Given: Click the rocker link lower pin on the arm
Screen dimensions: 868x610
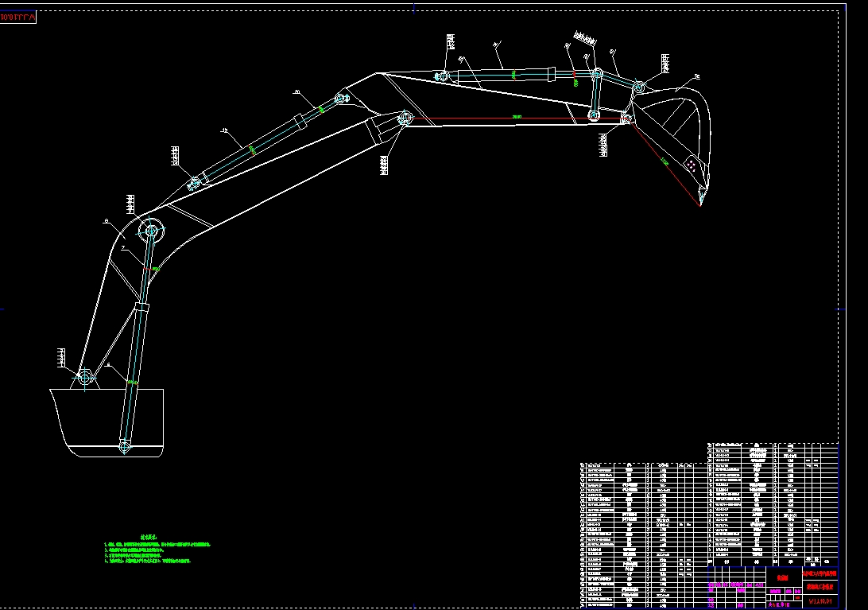Looking at the screenshot, I should (x=594, y=115).
